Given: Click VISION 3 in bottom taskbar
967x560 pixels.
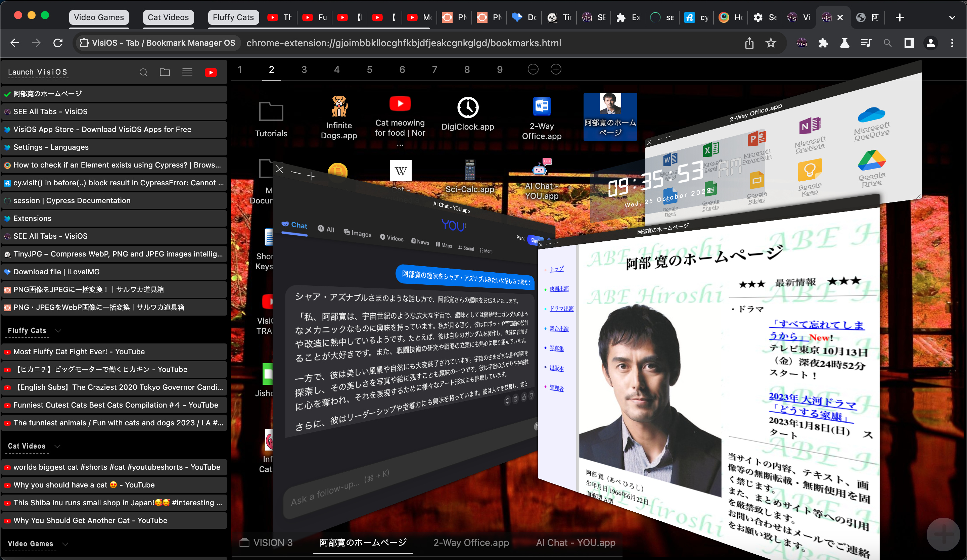Looking at the screenshot, I should click(x=266, y=543).
